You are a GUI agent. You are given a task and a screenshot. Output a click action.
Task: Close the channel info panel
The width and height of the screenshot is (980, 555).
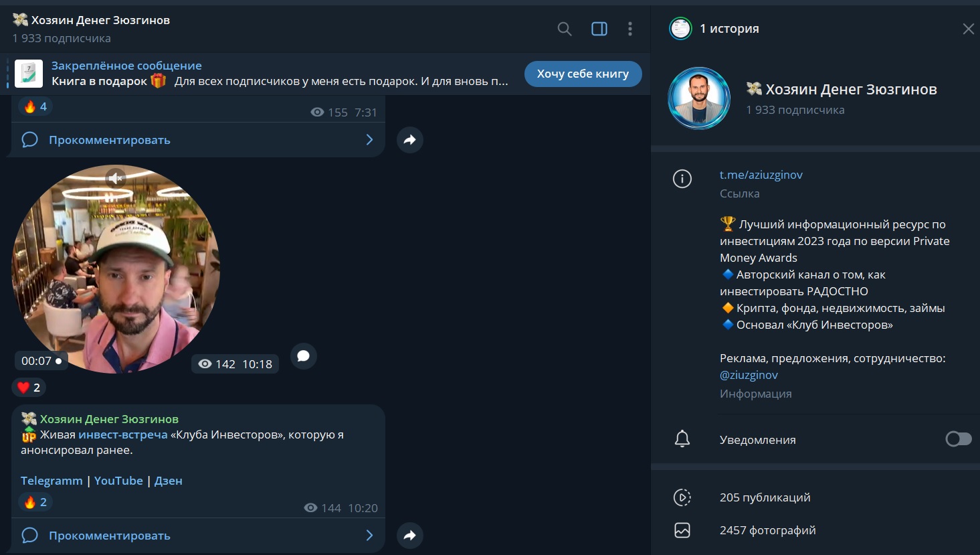click(x=968, y=29)
